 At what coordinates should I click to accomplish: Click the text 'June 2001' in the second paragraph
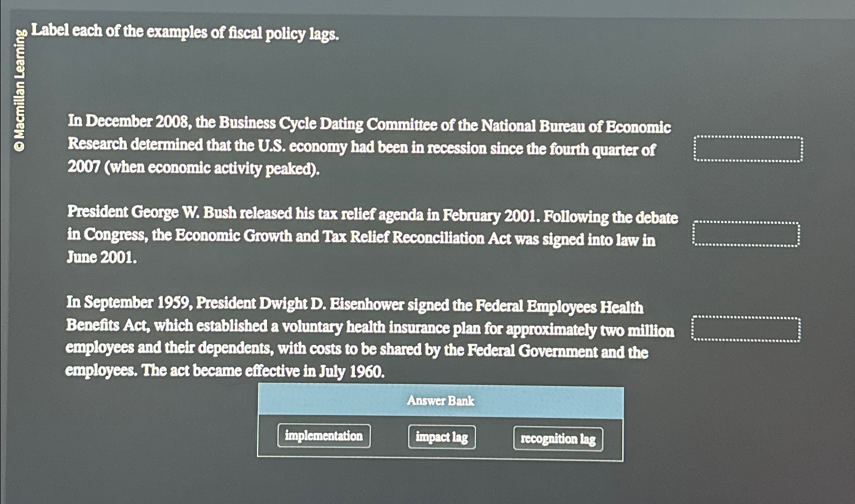point(101,257)
